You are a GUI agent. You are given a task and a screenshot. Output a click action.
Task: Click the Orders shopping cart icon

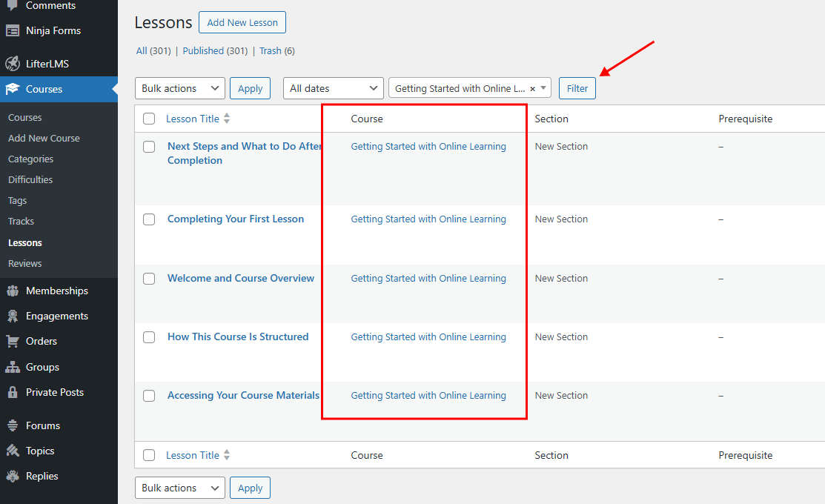pos(13,342)
